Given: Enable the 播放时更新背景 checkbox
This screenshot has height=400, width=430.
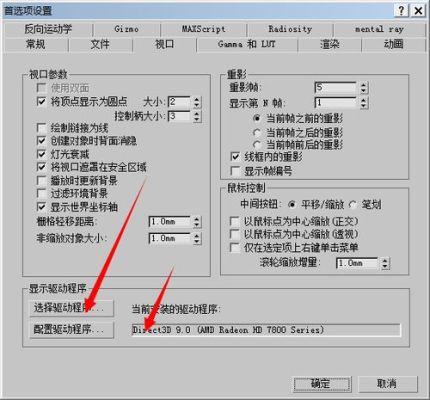Looking at the screenshot, I should [x=41, y=181].
